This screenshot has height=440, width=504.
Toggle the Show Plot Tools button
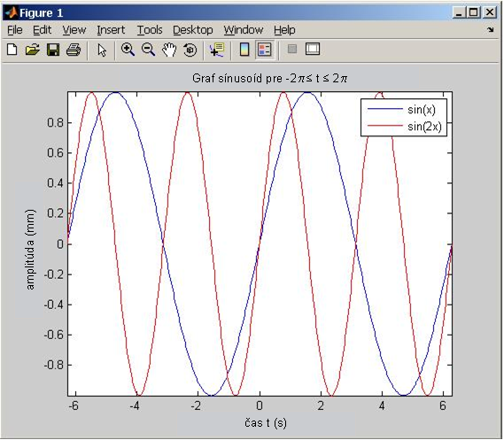click(x=312, y=49)
